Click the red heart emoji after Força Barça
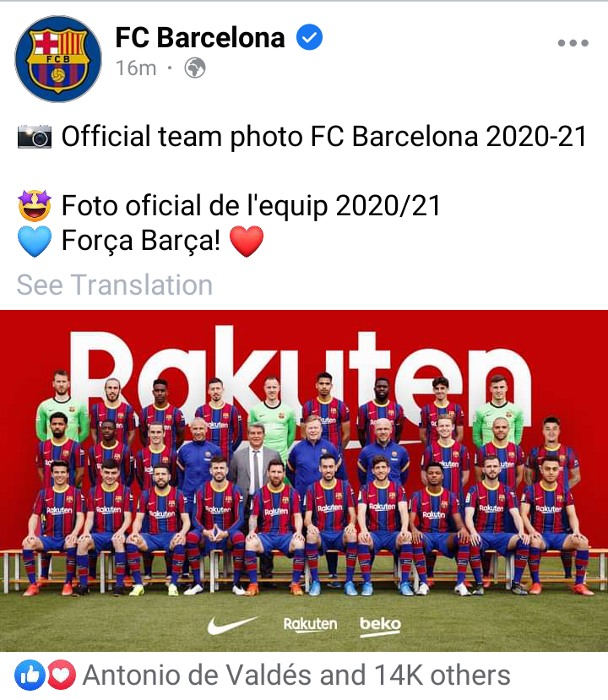The image size is (608, 700). click(247, 241)
